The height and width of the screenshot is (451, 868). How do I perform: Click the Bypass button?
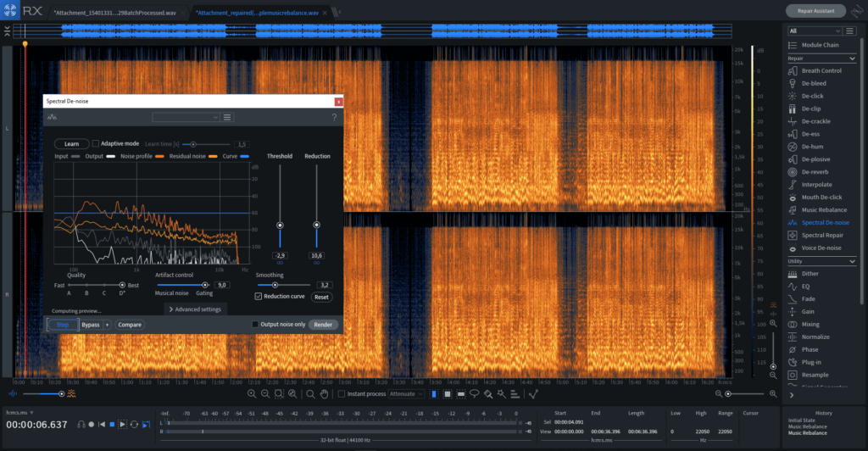pos(91,325)
